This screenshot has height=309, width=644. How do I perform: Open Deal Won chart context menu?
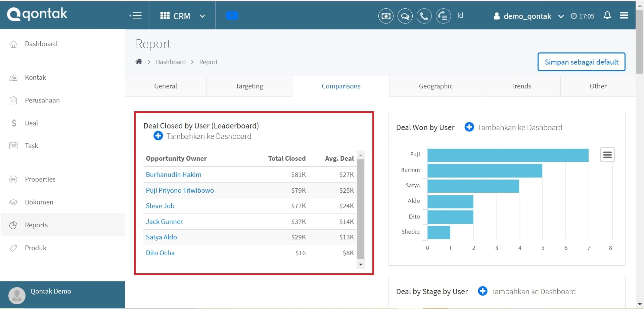click(x=607, y=155)
